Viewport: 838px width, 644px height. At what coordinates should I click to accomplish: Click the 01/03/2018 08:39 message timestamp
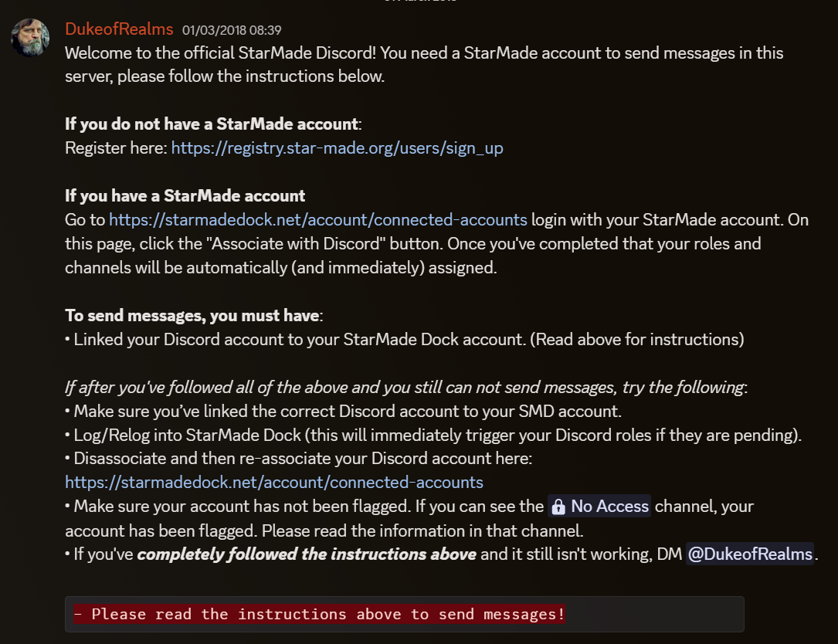[232, 31]
